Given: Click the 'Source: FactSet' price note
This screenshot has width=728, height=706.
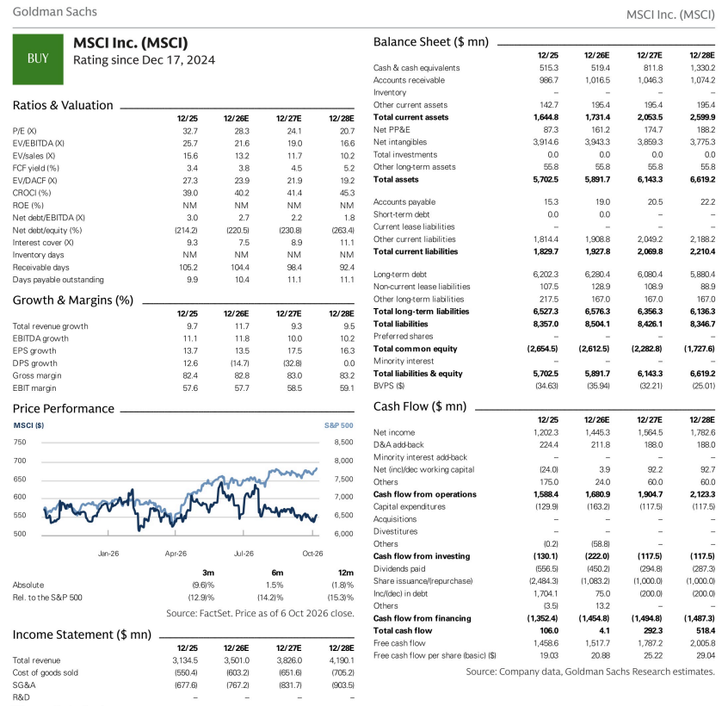Looking at the screenshot, I should pyautogui.click(x=260, y=614).
